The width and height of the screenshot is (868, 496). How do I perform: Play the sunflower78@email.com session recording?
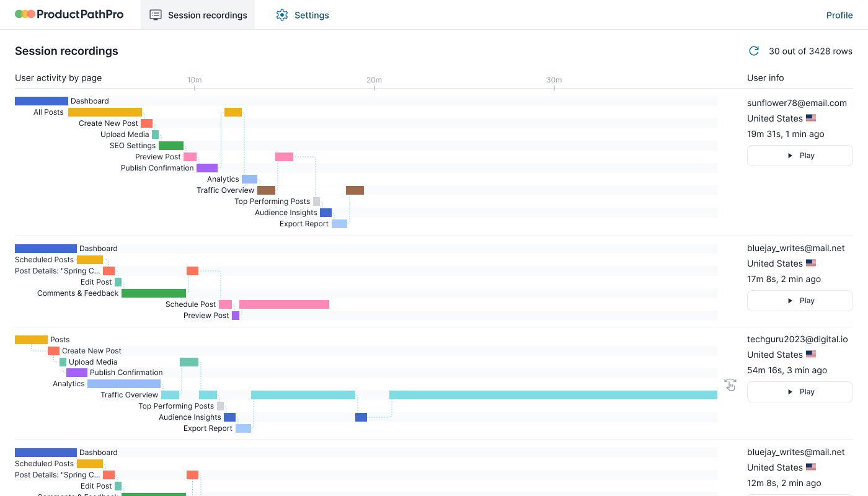point(800,156)
